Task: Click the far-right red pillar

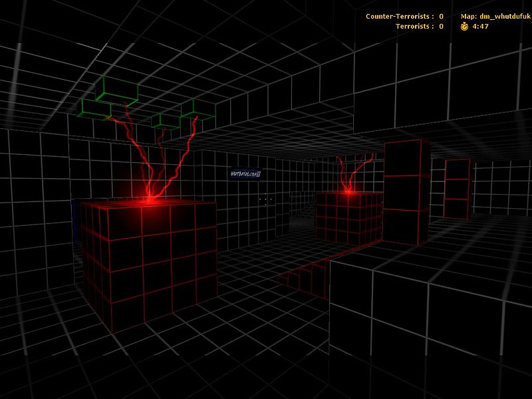Action: 458,189
